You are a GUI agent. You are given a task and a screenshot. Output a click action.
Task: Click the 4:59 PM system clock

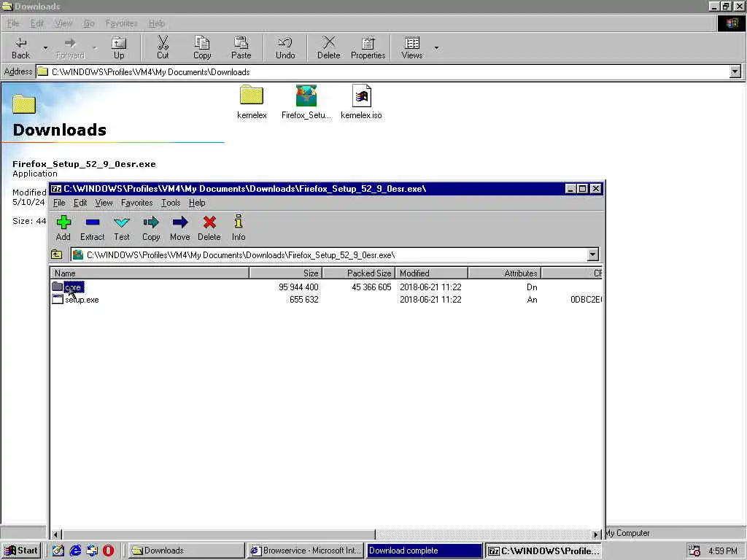[x=723, y=551]
